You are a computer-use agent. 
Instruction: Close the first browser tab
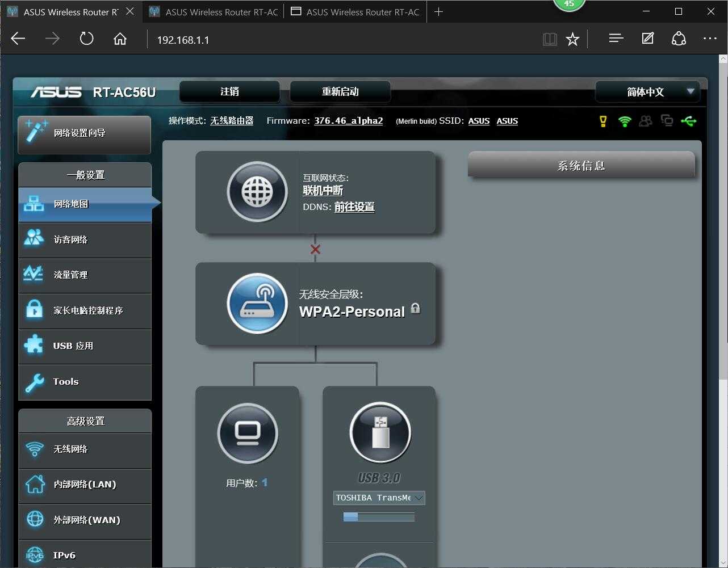point(129,11)
